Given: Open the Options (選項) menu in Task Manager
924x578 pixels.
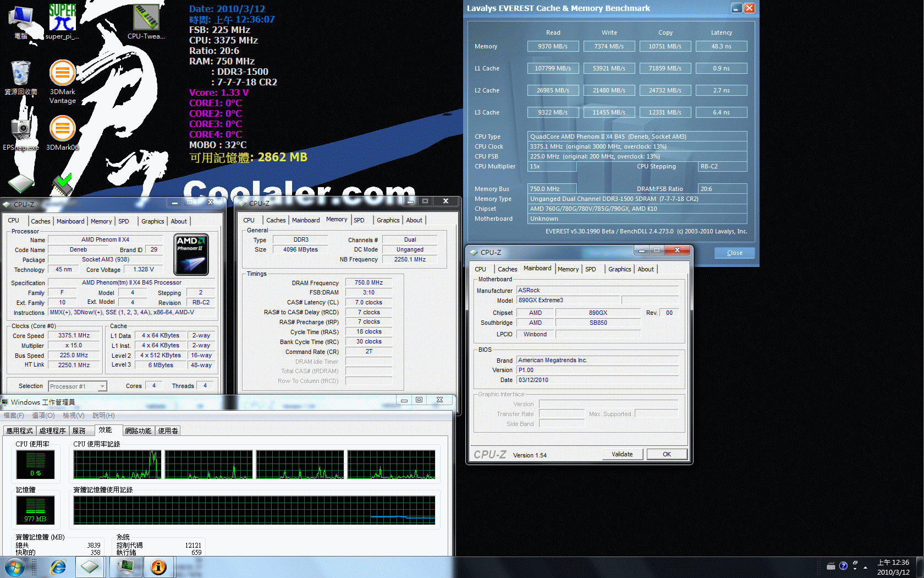Looking at the screenshot, I should point(43,416).
